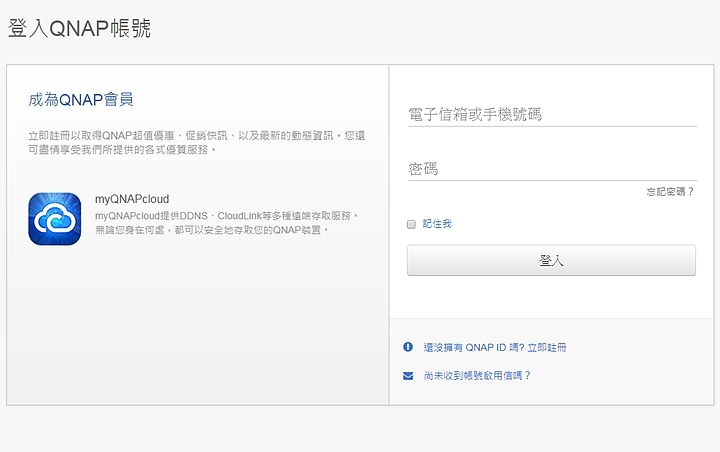The width and height of the screenshot is (720, 452).
Task: Click the 成為QNAP會員 heading
Action: click(81, 99)
